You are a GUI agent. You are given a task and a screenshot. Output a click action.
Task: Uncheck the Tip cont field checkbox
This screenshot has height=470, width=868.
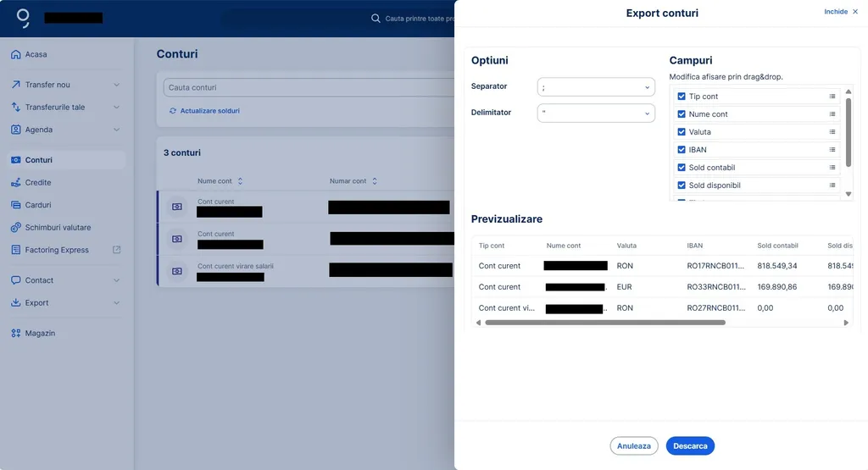[682, 97]
